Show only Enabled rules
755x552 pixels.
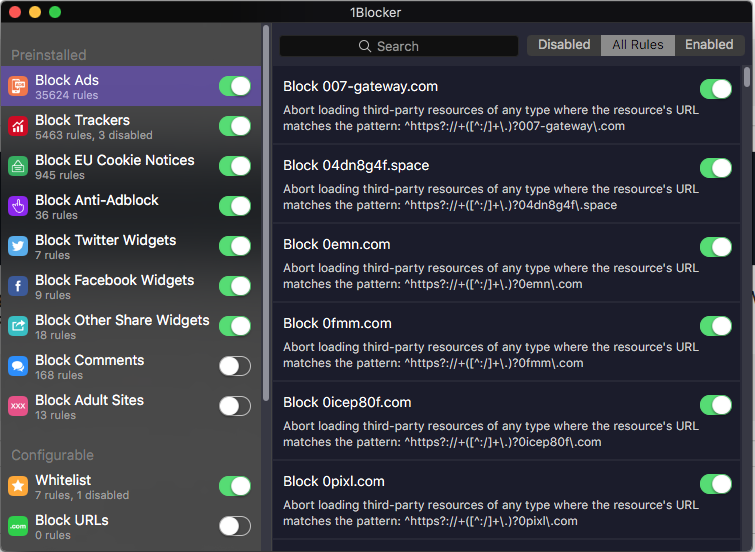[709, 45]
